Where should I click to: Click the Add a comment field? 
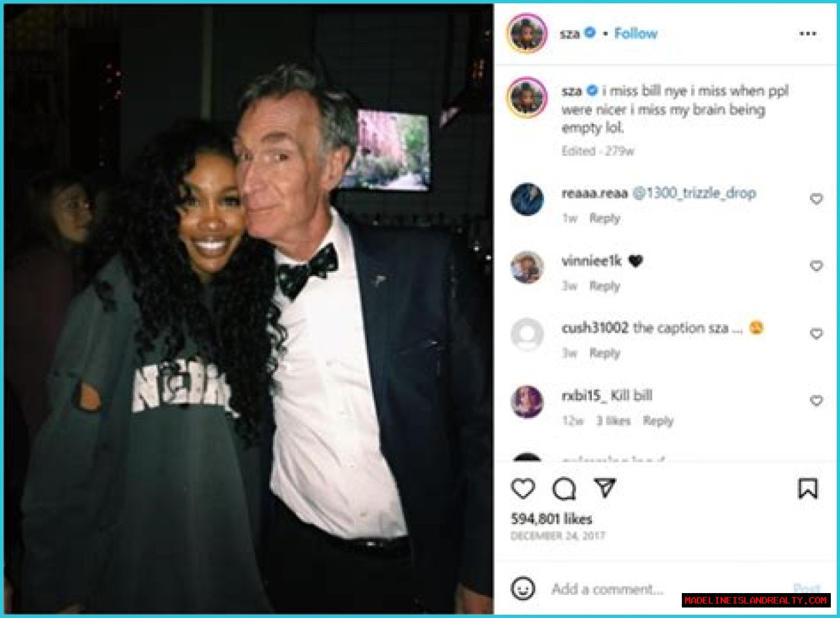click(x=663, y=588)
